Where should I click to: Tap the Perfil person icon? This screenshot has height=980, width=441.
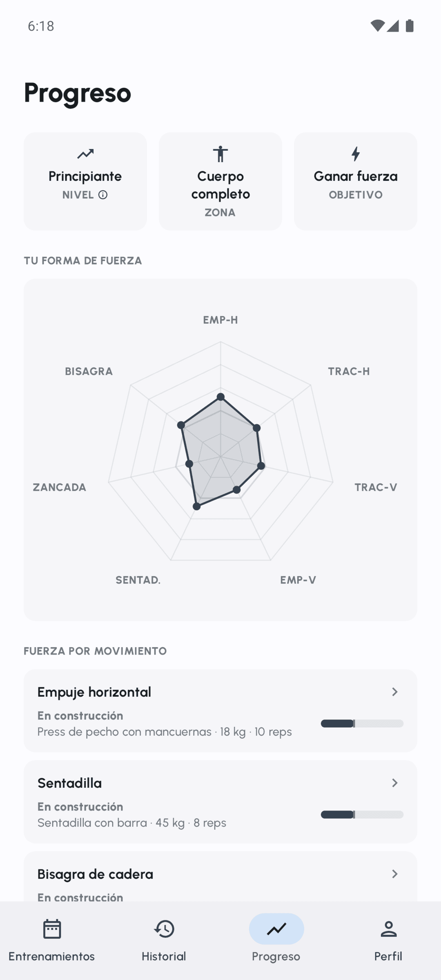pos(388,929)
